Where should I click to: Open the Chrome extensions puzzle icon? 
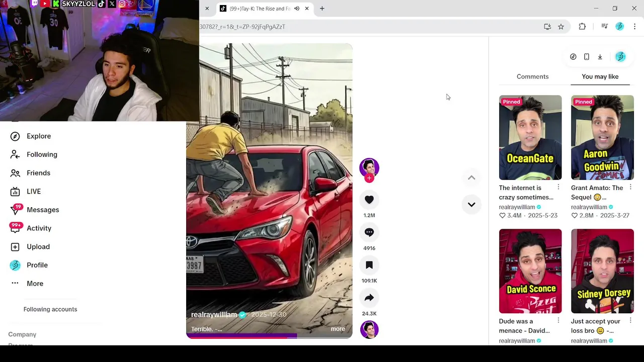click(582, 27)
